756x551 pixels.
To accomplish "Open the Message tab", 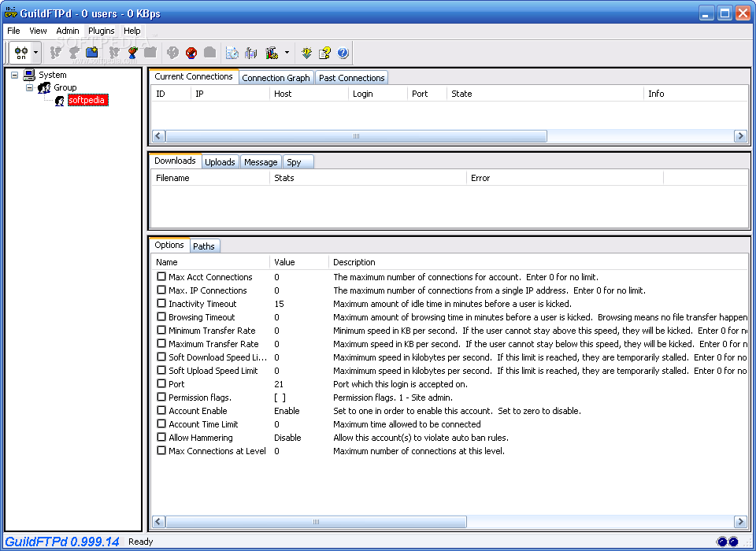I will coord(261,162).
